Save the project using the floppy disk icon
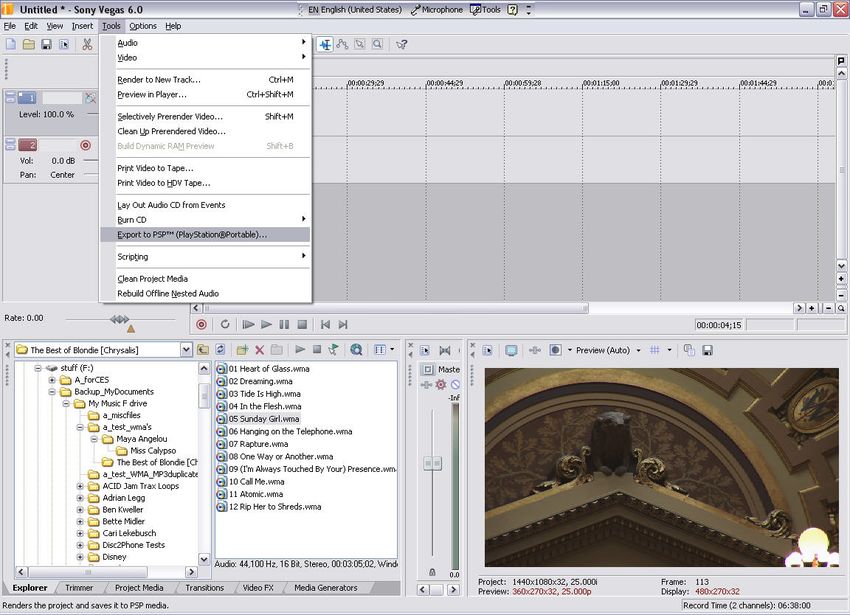This screenshot has height=615, width=850. tap(47, 44)
